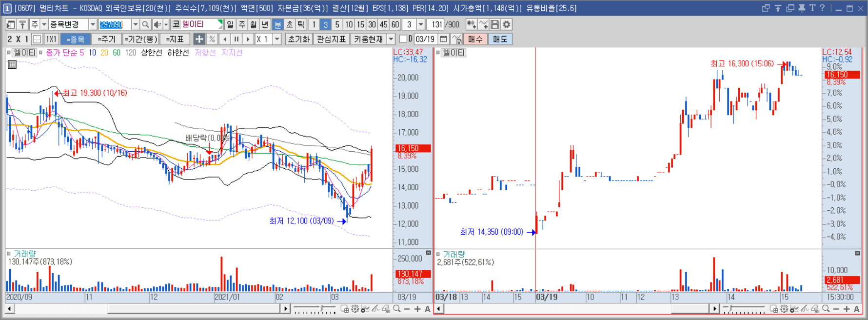Click the 키움현재 button
This screenshot has height=320, width=868.
coord(369,39)
